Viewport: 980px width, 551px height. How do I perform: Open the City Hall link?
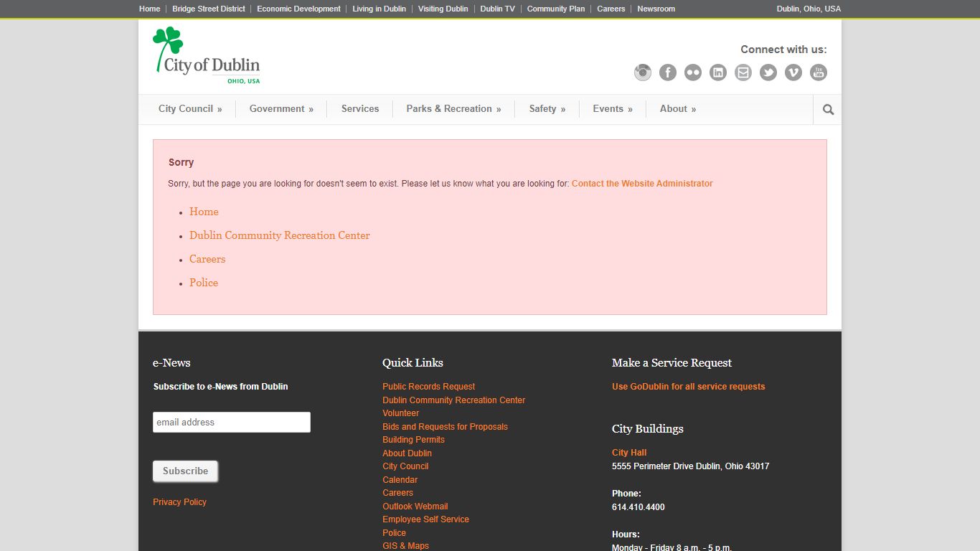tap(629, 453)
